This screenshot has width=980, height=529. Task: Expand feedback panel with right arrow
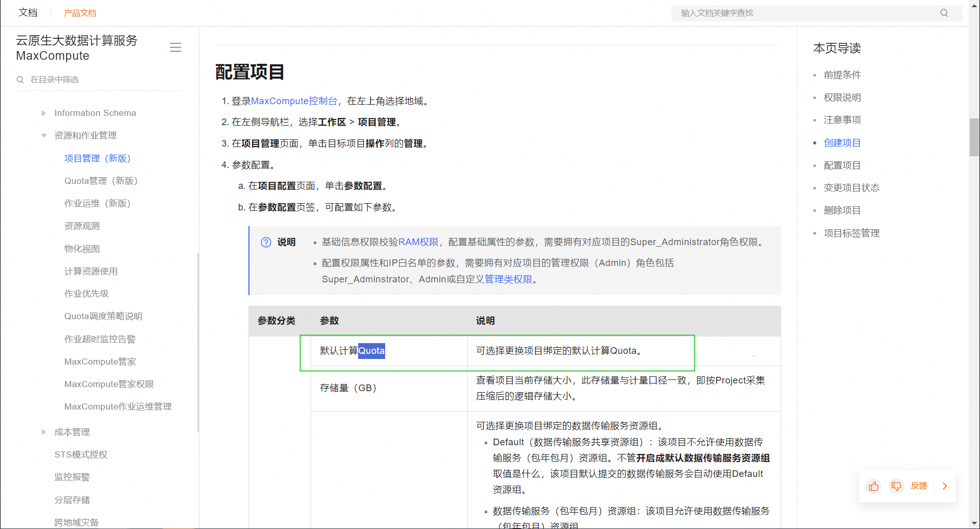click(x=945, y=486)
